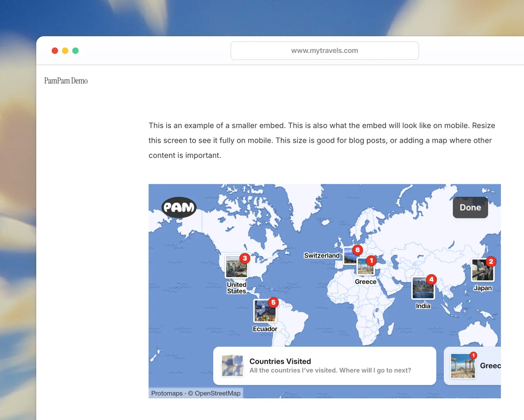Click the green zoom traffic light button
524x420 pixels.
pos(75,51)
